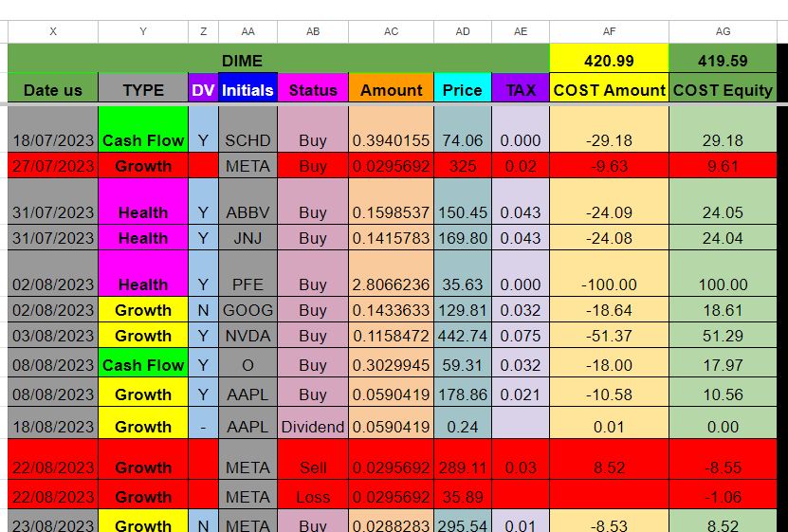788x532 pixels.
Task: Select the date cell 18/08/2023
Action: [53, 423]
